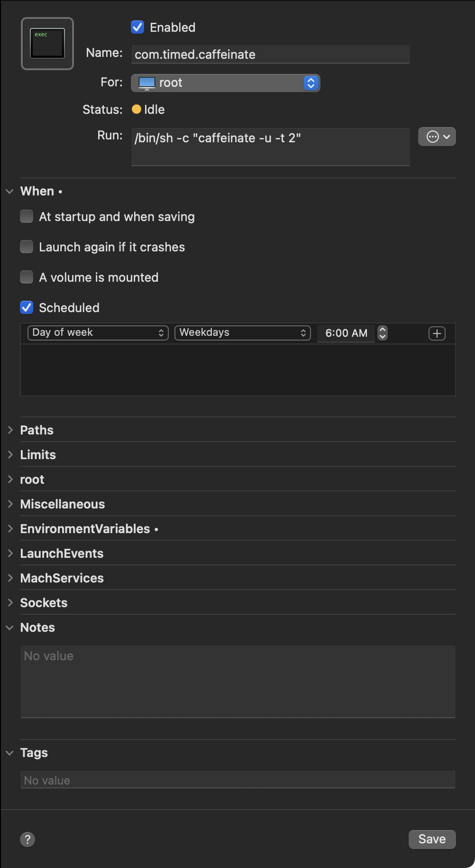475x868 pixels.
Task: Enable At startup and when saving
Action: click(27, 217)
